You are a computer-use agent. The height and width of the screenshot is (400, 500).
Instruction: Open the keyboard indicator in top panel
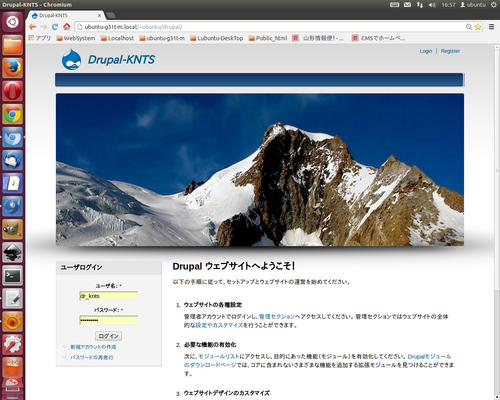coord(394,5)
